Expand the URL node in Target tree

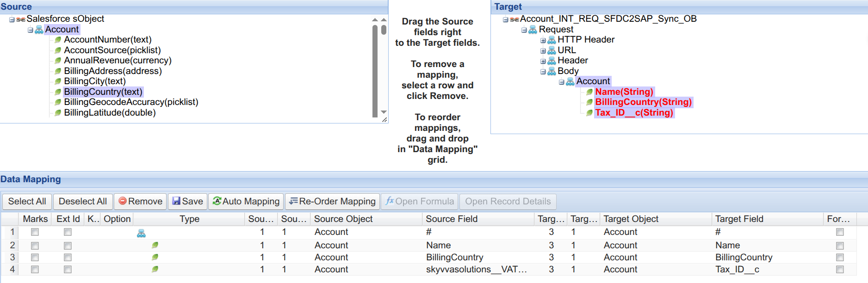(543, 51)
